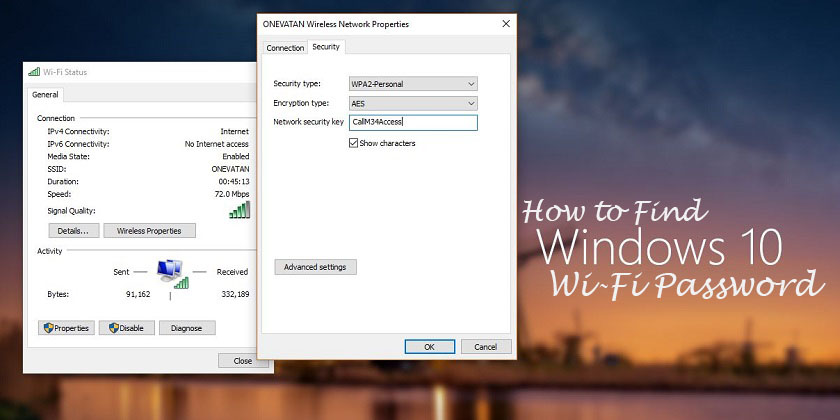Image resolution: width=840 pixels, height=420 pixels.
Task: Open Advanced settings
Action: [x=316, y=267]
